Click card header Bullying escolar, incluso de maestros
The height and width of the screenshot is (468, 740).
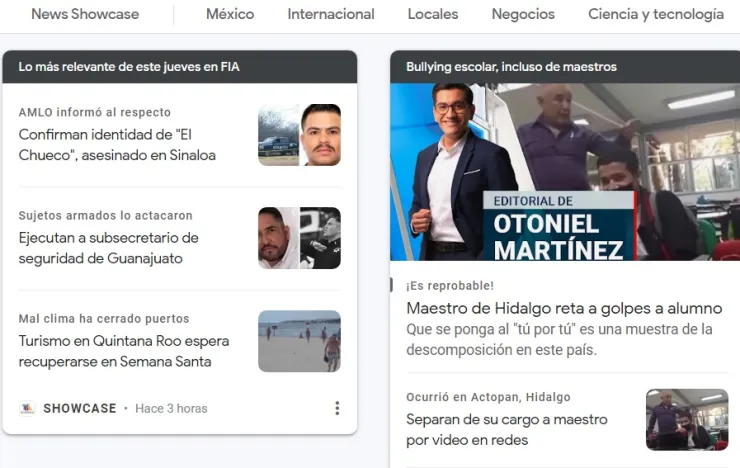point(511,67)
